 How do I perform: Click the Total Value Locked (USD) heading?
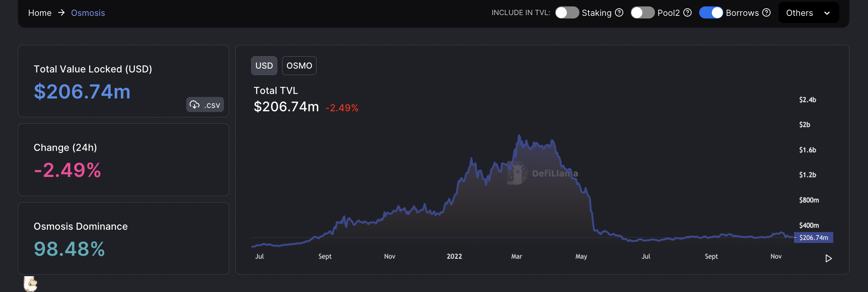click(93, 69)
